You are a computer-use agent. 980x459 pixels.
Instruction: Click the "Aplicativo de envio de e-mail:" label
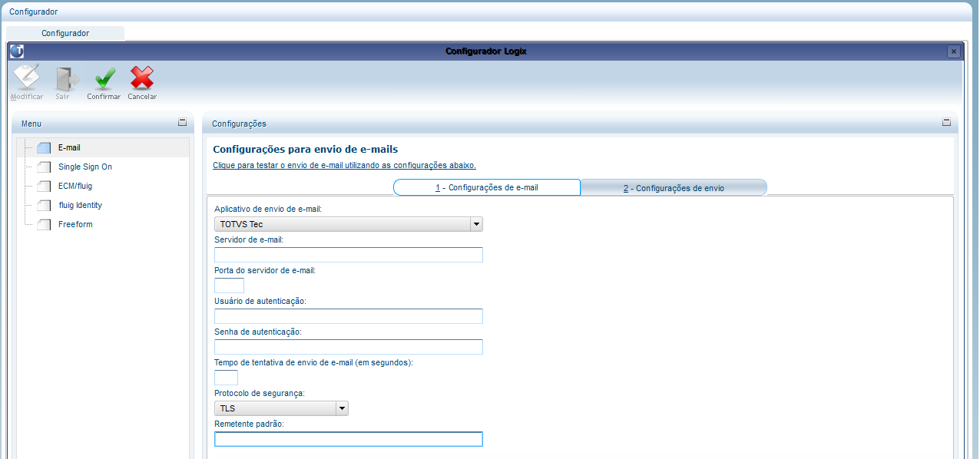pyautogui.click(x=267, y=209)
